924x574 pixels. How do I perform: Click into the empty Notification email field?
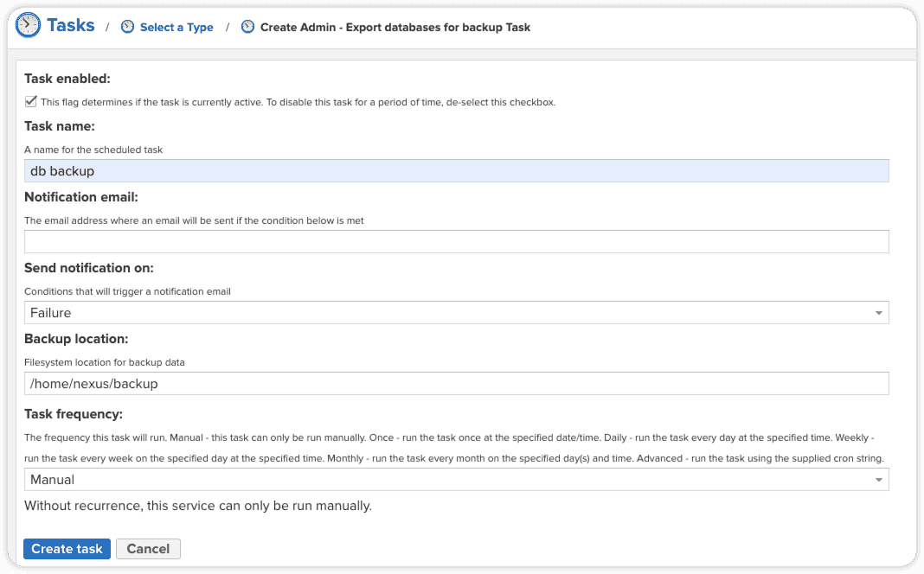[456, 242]
